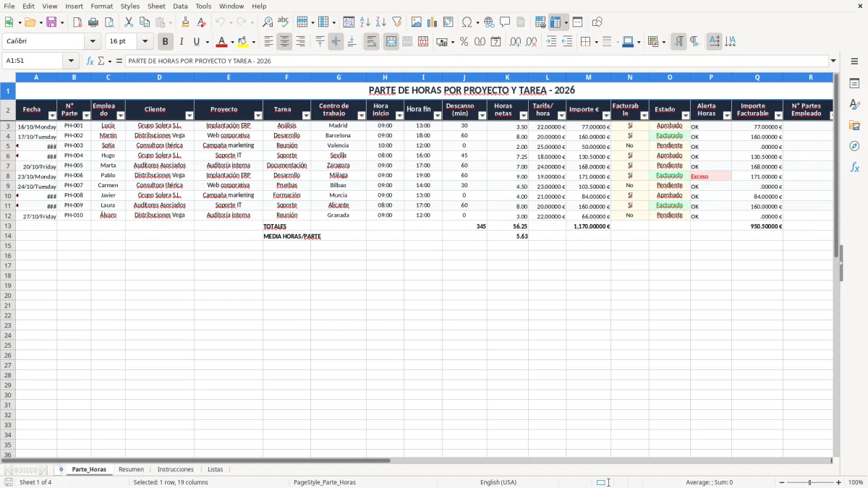Click the Copy icon
This screenshot has height=488, width=868.
tap(145, 22)
